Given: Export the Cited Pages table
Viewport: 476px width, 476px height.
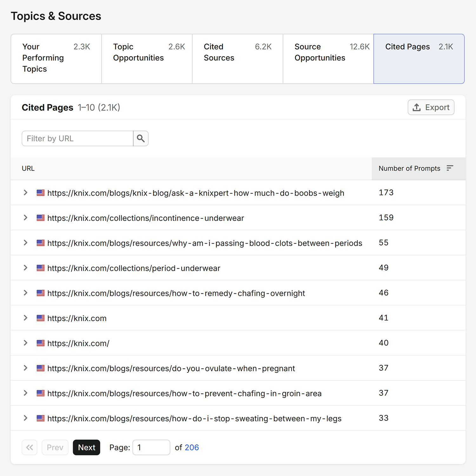Looking at the screenshot, I should click(x=431, y=107).
